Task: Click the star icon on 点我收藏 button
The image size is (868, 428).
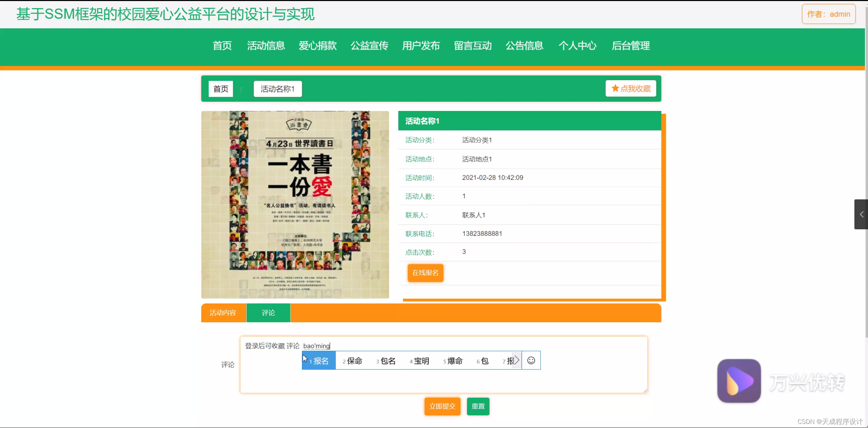Action: 615,88
